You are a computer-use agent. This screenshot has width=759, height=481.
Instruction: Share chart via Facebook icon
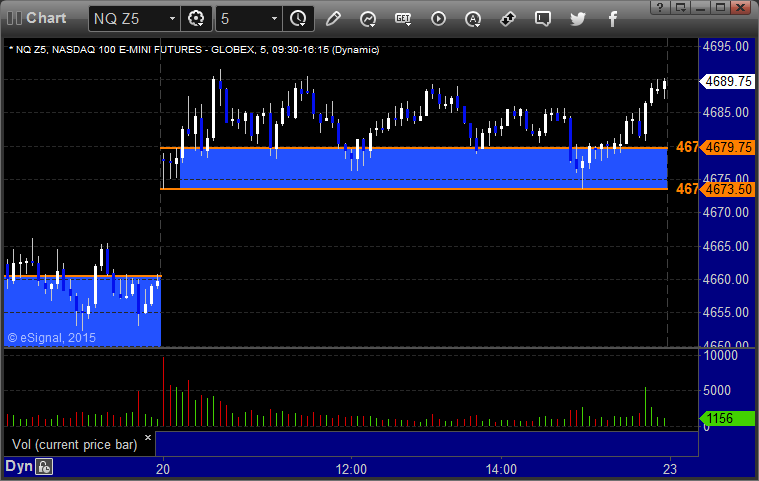[612, 19]
